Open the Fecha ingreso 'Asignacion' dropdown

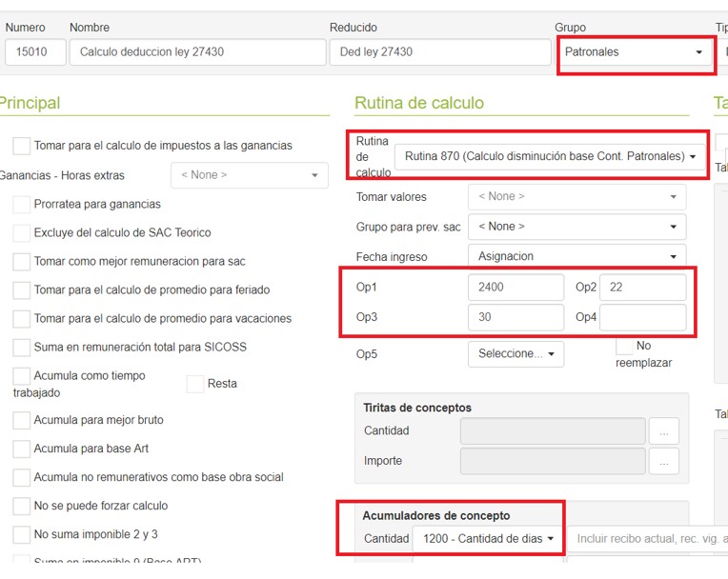(576, 256)
